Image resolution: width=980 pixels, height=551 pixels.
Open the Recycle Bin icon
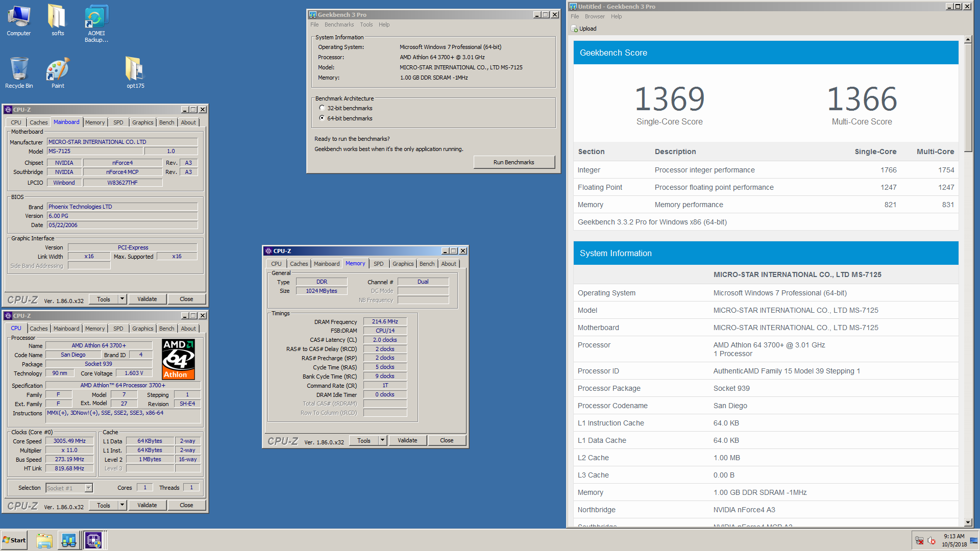[19, 72]
